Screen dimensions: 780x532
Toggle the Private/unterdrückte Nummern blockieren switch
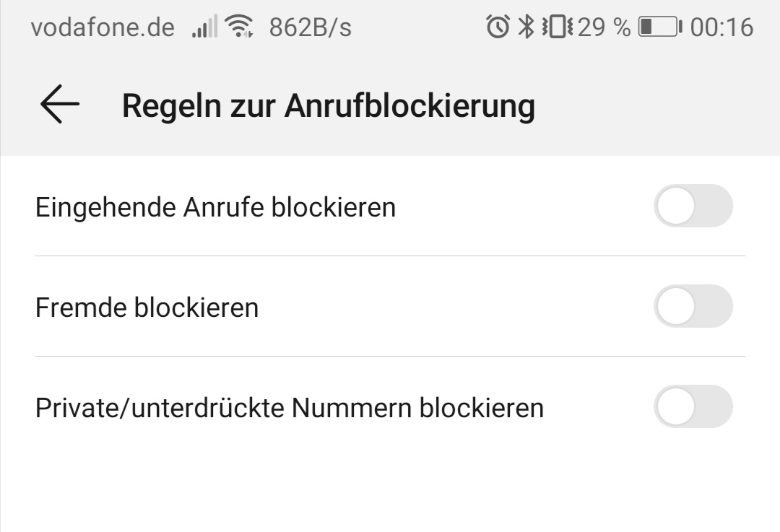click(x=693, y=407)
